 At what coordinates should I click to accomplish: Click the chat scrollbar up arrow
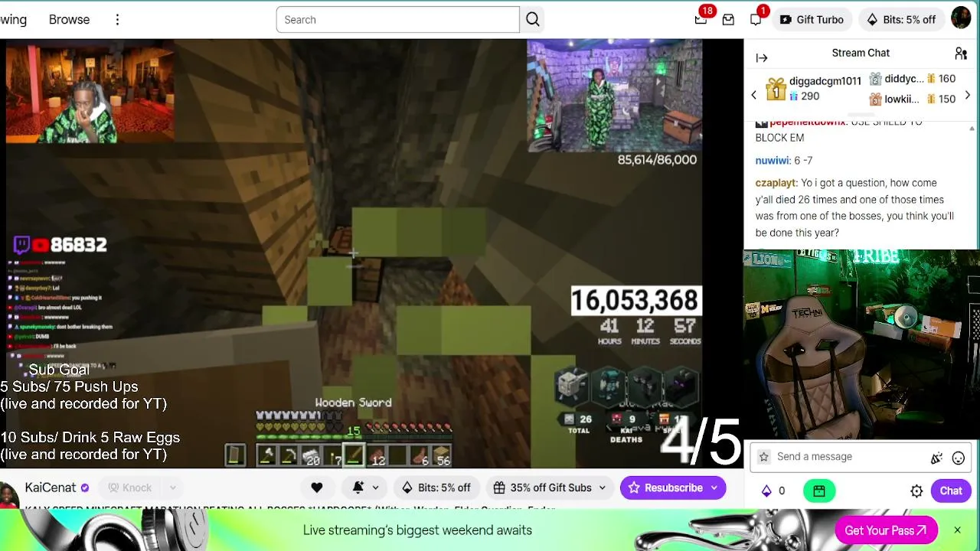click(972, 129)
